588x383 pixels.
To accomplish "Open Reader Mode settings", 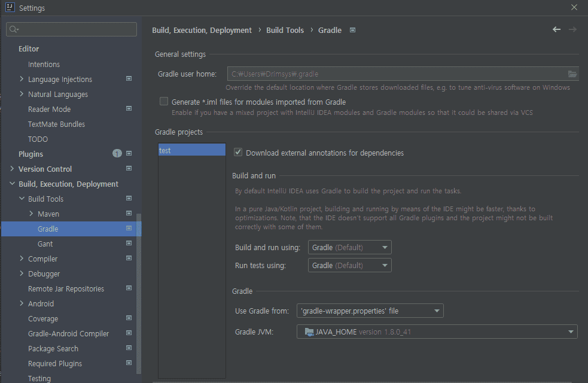I will click(49, 109).
